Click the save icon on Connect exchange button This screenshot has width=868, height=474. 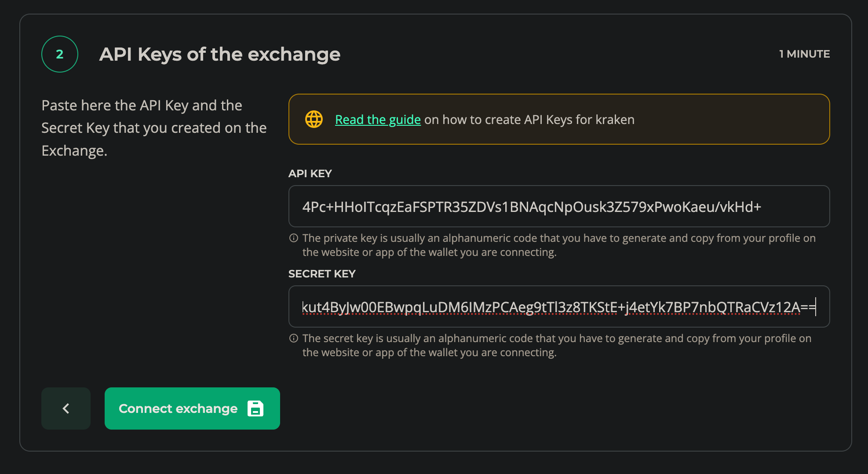click(x=255, y=408)
